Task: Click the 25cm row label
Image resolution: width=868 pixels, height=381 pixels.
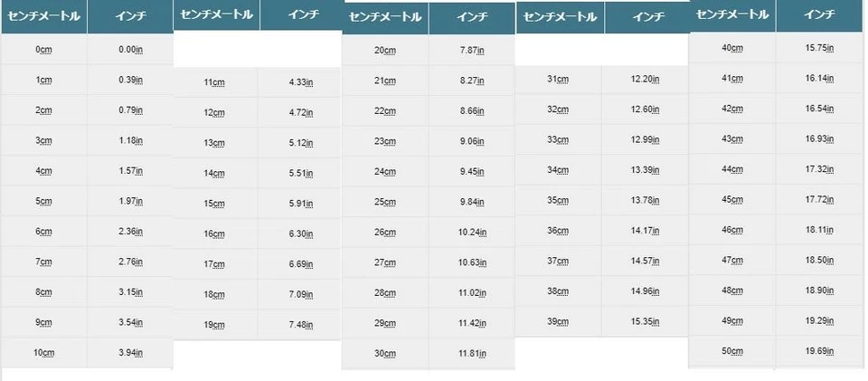Action: tap(384, 202)
